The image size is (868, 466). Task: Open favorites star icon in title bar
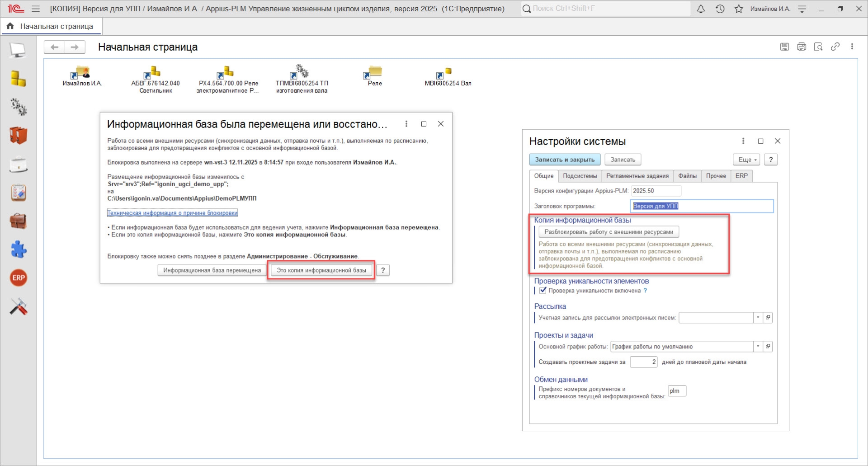[x=739, y=9]
